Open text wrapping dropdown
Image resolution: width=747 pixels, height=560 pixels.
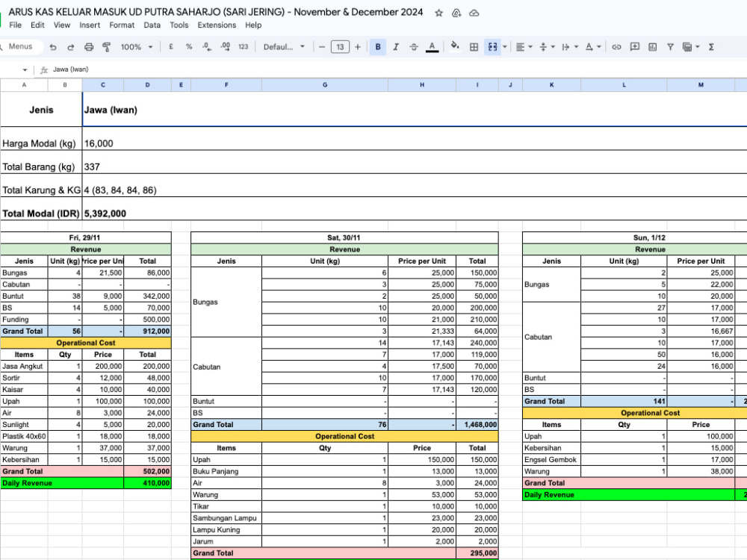570,46
